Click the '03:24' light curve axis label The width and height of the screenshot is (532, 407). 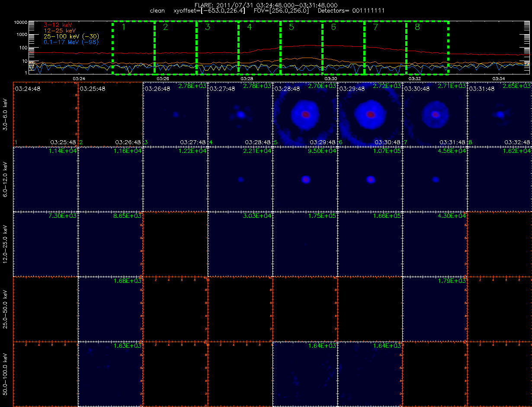tap(79, 78)
